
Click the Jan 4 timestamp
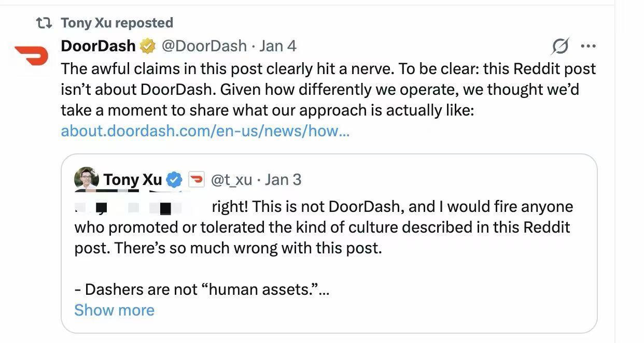click(x=278, y=46)
